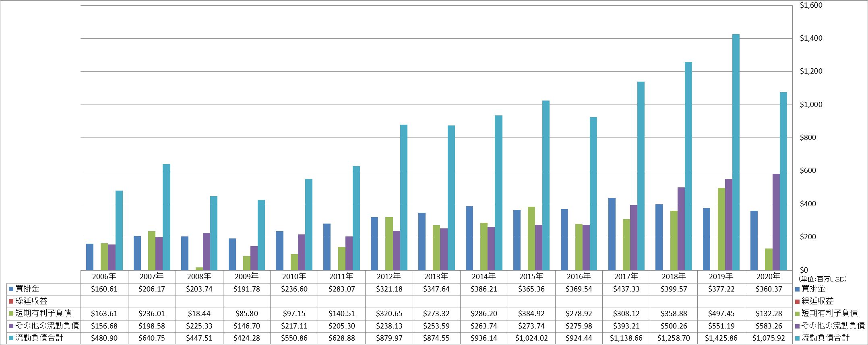Click the 2008年 column header
The width and height of the screenshot is (868, 345).
pos(199,277)
